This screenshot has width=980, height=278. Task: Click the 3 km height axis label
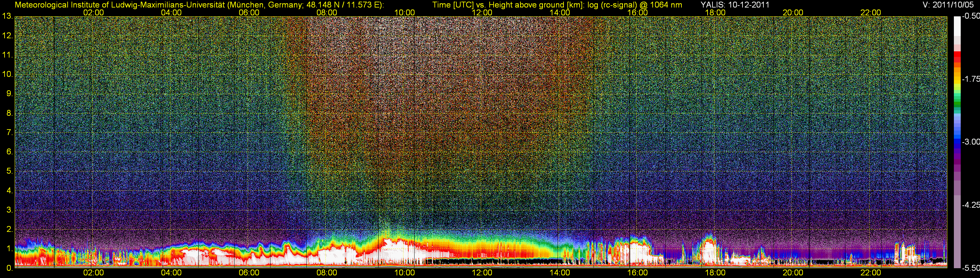coord(9,210)
